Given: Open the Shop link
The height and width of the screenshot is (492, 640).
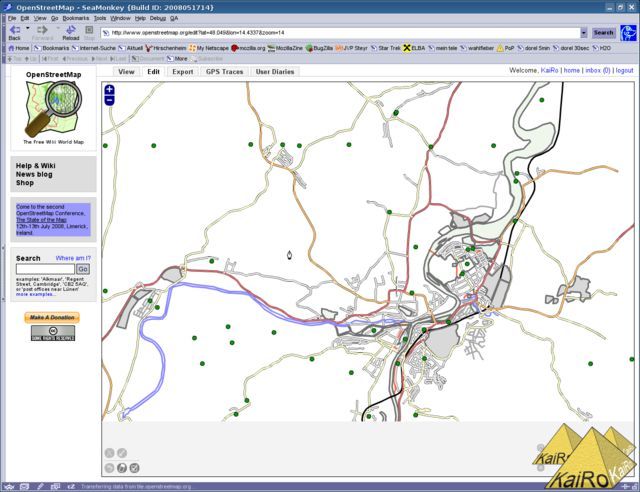Looking at the screenshot, I should click(24, 183).
